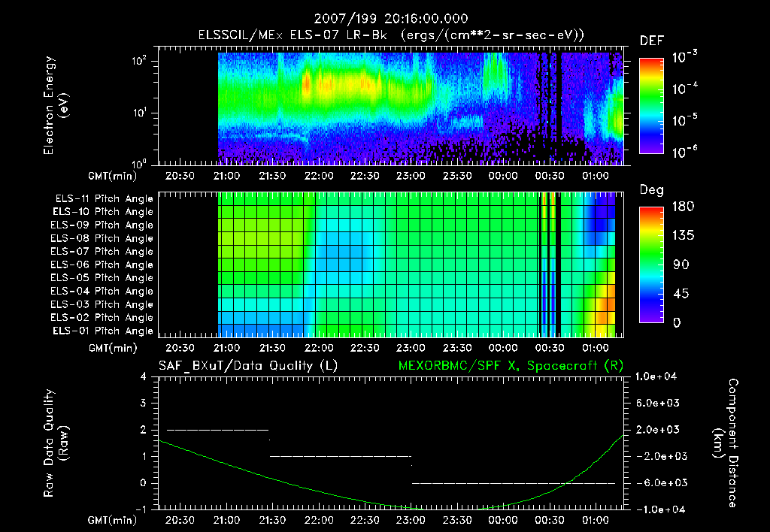The image size is (770, 532).
Task: Click the 'GMT(min)' label under the bottom plot
Action: click(x=113, y=520)
